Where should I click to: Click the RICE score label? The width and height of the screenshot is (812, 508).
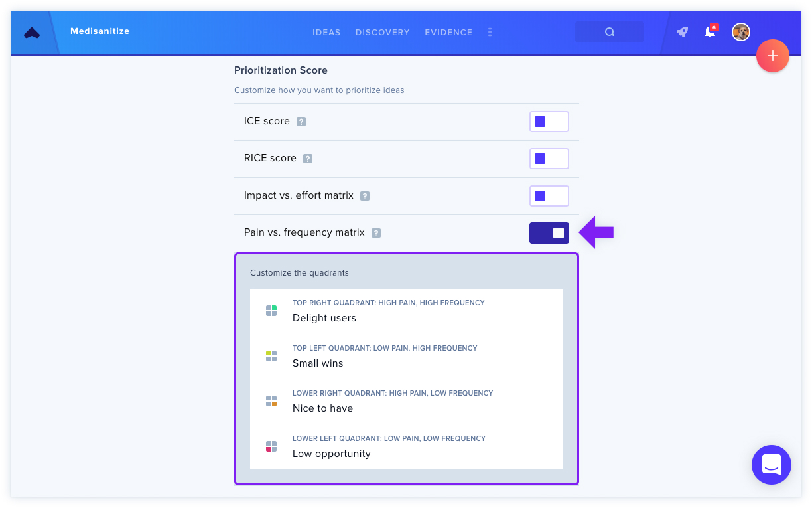(x=270, y=158)
